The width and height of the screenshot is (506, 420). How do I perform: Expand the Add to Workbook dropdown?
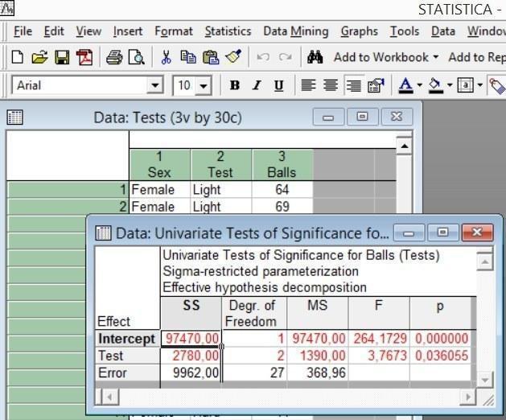(x=435, y=57)
